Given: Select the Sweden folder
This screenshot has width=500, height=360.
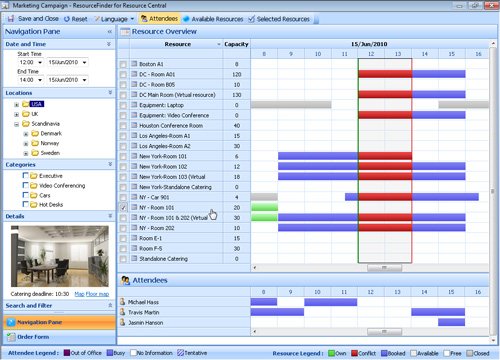Looking at the screenshot, I should pos(46,153).
